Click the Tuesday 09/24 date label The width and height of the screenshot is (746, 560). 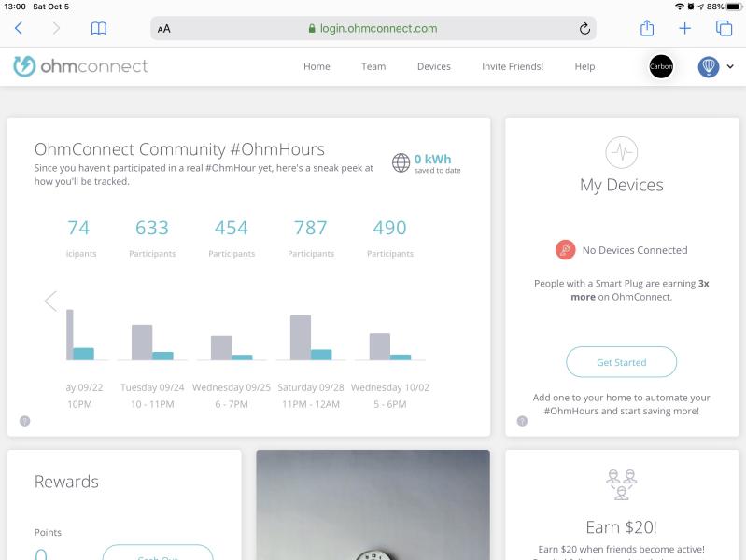[x=152, y=387]
